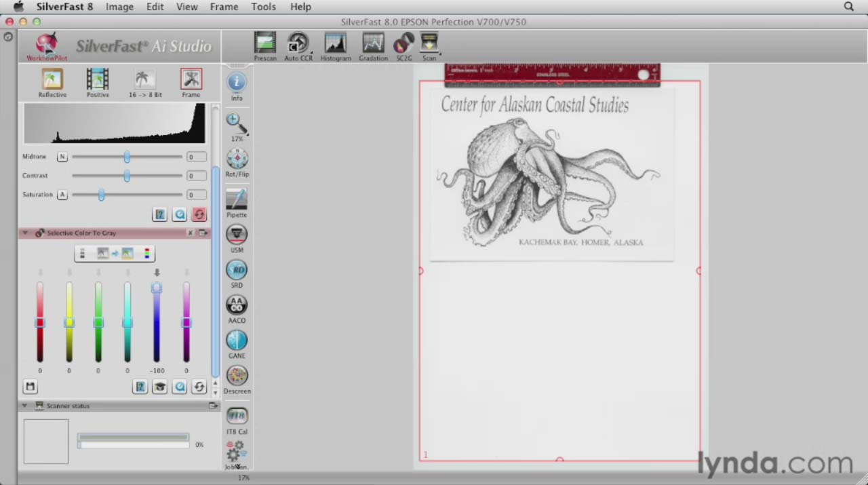Click the Saturation value field
The image size is (868, 485).
click(x=195, y=195)
